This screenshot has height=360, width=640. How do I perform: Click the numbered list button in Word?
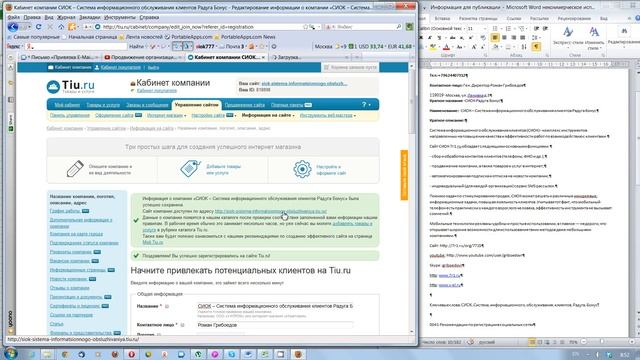[x=508, y=29]
